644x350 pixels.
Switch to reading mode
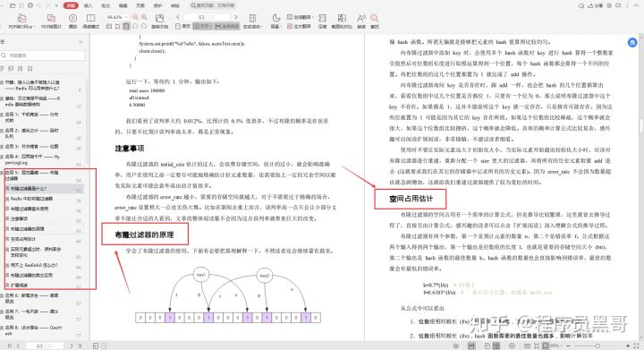tap(90, 21)
